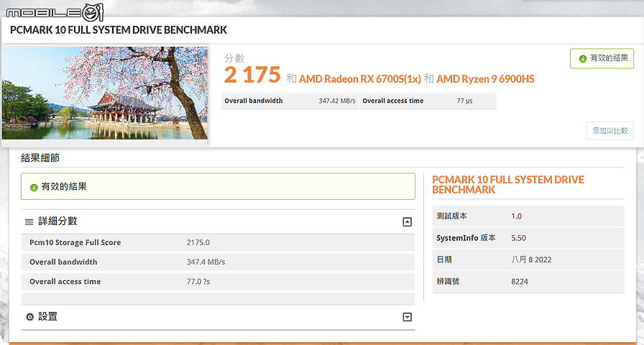Click the score 2 175

pyautogui.click(x=252, y=75)
